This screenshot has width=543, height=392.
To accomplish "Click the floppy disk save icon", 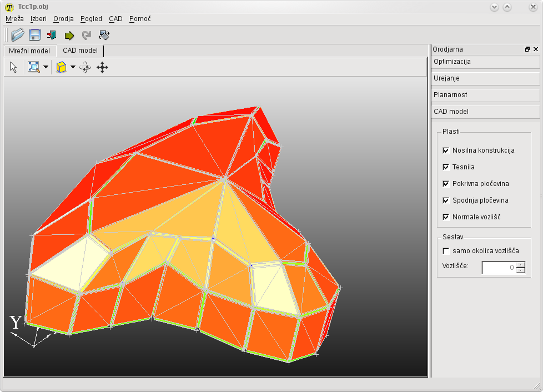I will pyautogui.click(x=34, y=35).
